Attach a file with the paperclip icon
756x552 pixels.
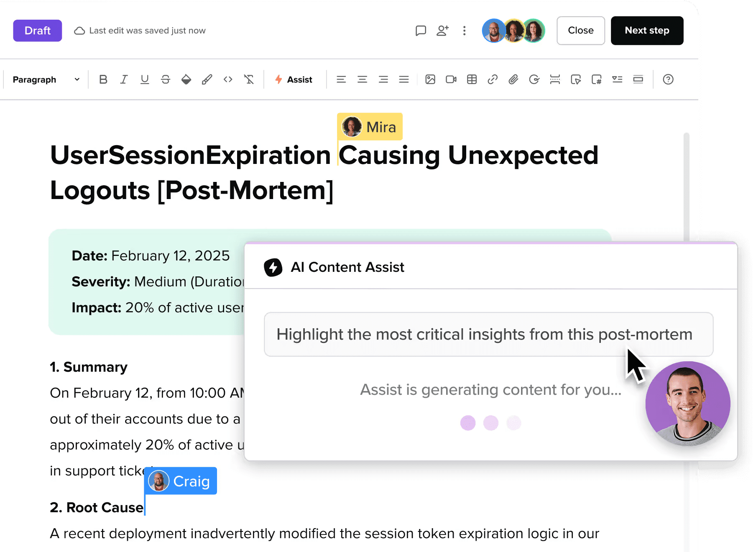513,79
